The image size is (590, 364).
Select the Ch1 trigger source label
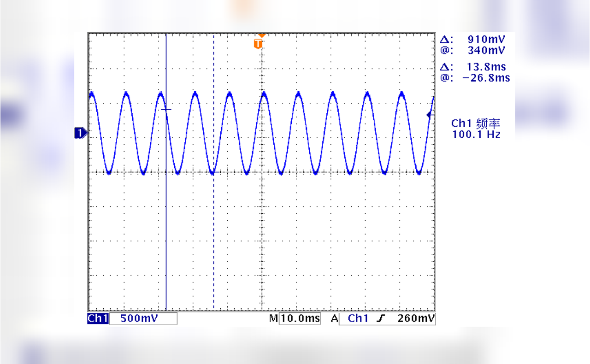357,318
